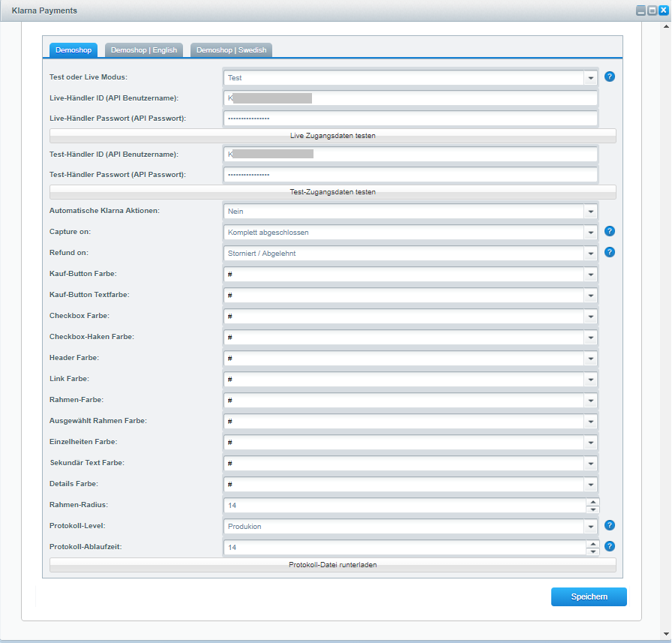Increase Protokoll-Ablaufzeit with up spinner
672x643 pixels.
point(592,544)
